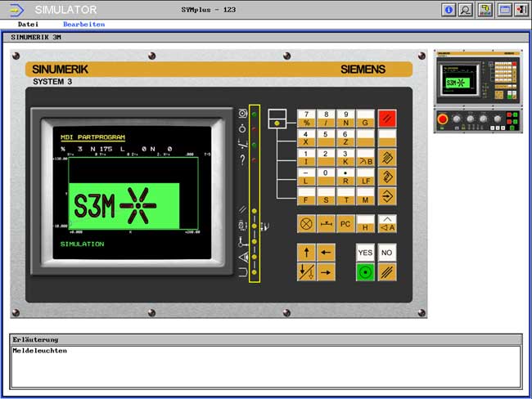Click the blue info icon in the toolbar
This screenshot has width=532, height=399.
(x=449, y=10)
